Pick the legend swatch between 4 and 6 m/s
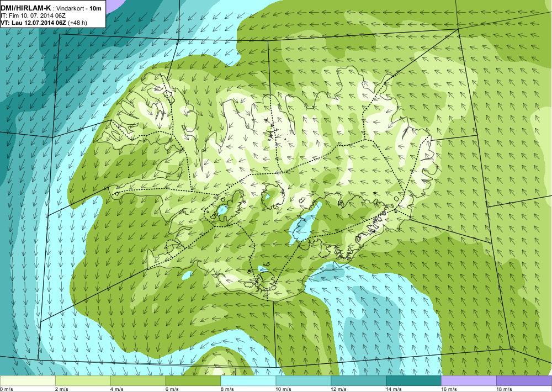Image resolution: width=552 pixels, height=392 pixels. (138, 381)
